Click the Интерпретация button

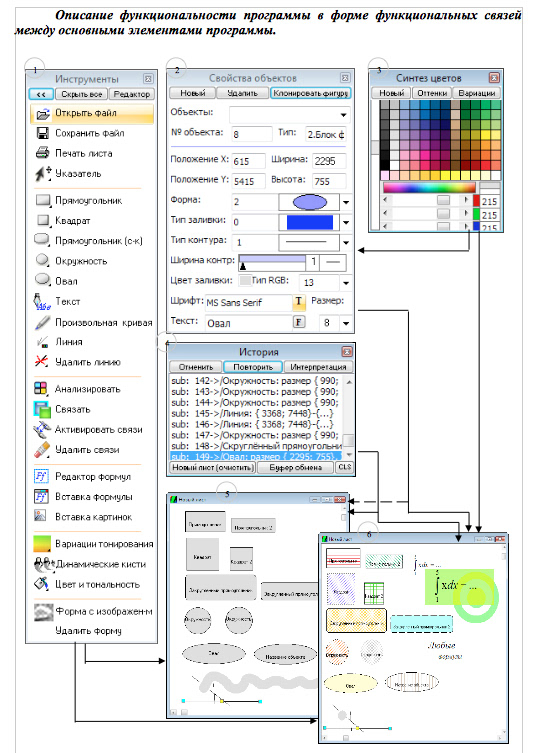318,366
